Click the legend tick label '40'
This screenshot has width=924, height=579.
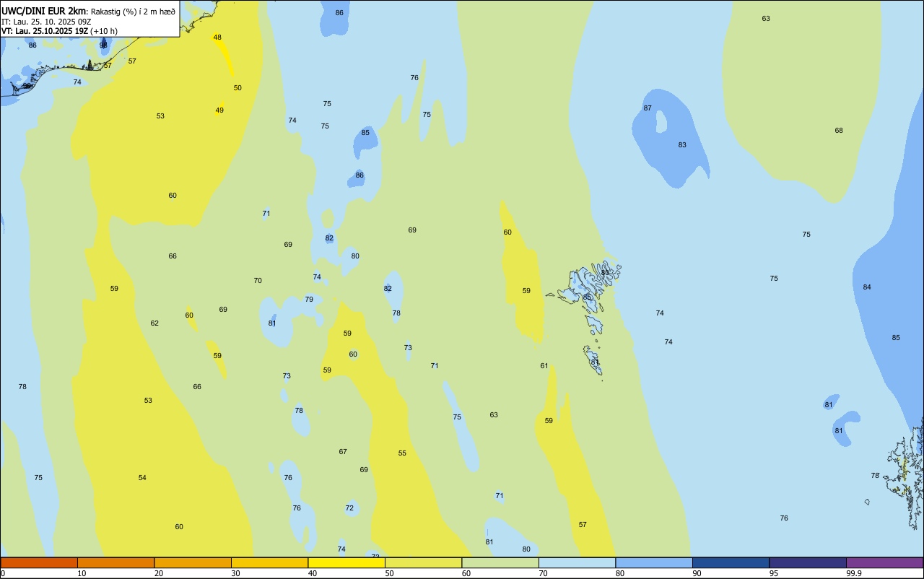[x=313, y=573]
